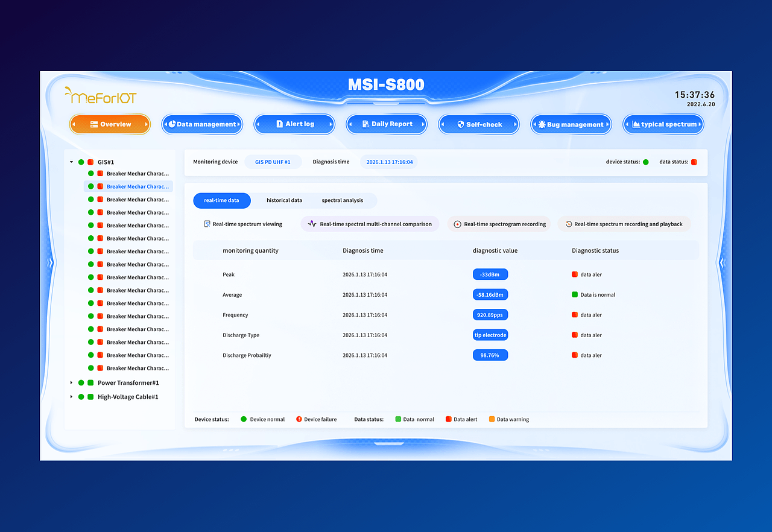Click the Data warning orange legend square
Viewport: 772px width, 532px height.
pyautogui.click(x=492, y=419)
